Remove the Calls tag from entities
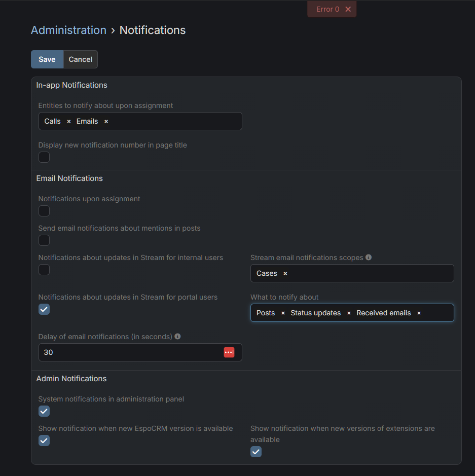 (69, 122)
